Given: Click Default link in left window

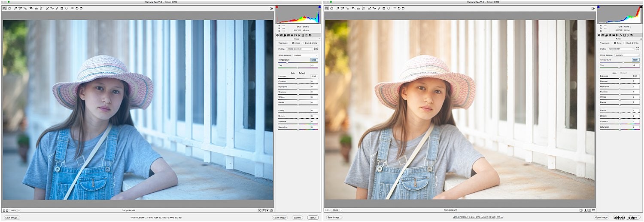Looking at the screenshot, I should pyautogui.click(x=302, y=73).
